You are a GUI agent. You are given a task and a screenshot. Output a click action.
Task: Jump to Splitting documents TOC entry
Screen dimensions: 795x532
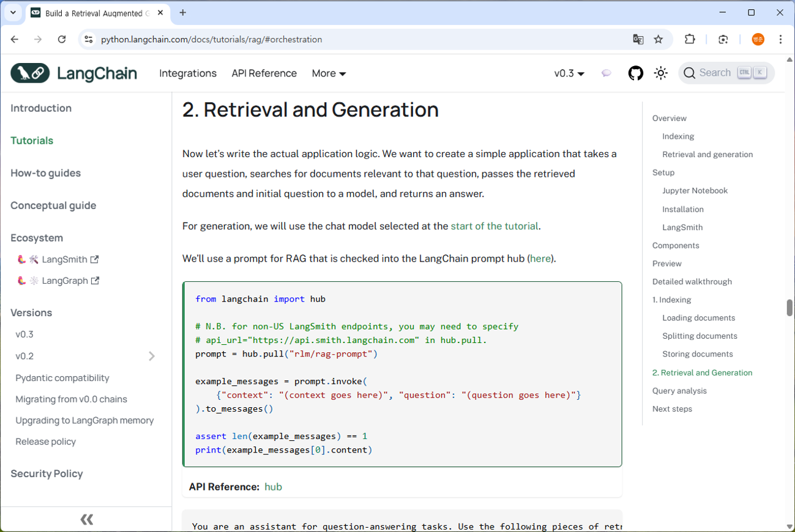pyautogui.click(x=700, y=336)
